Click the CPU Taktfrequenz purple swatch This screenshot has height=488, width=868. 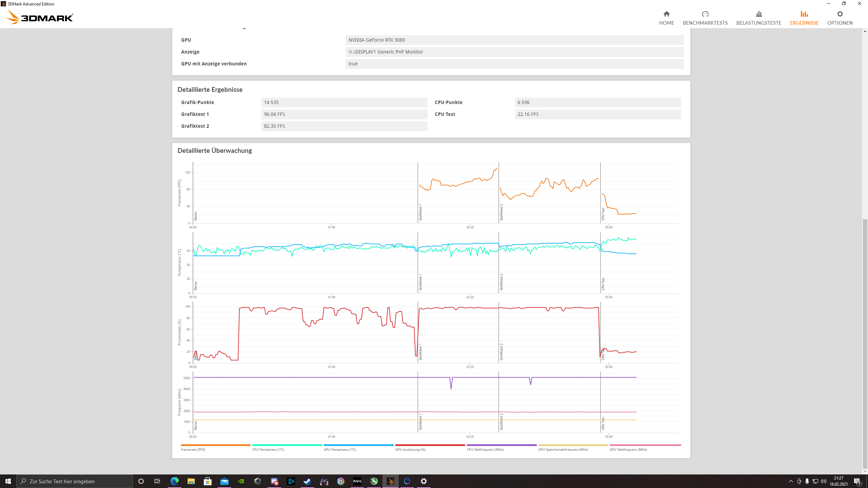[x=501, y=445]
